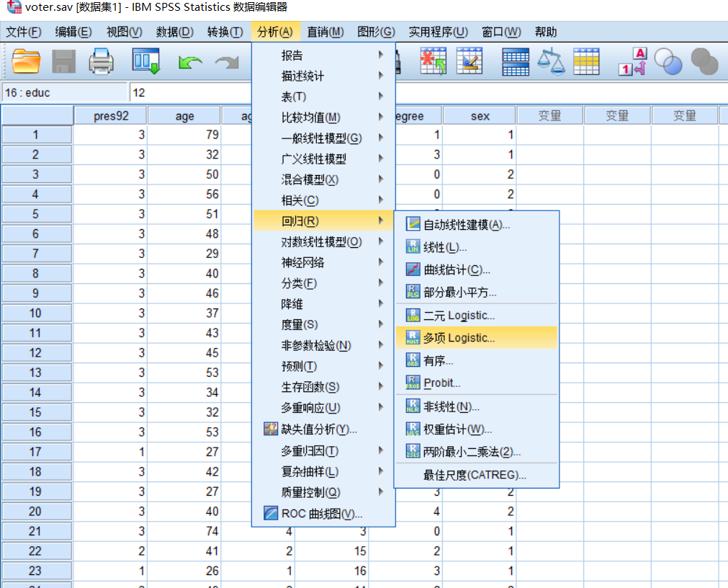Screen dimensions: 728x588
Task: Print the dataset using the printer icon
Action: point(100,61)
